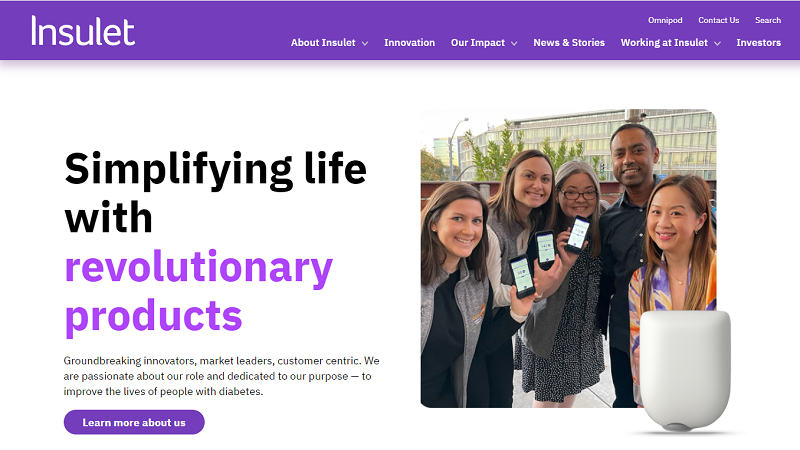Click the phone held by the leftmost woman

(521, 275)
